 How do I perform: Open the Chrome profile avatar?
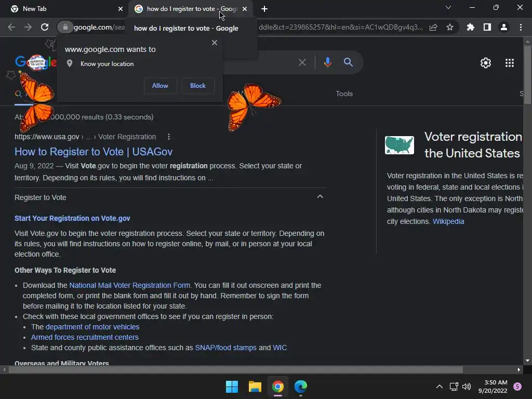tap(504, 27)
